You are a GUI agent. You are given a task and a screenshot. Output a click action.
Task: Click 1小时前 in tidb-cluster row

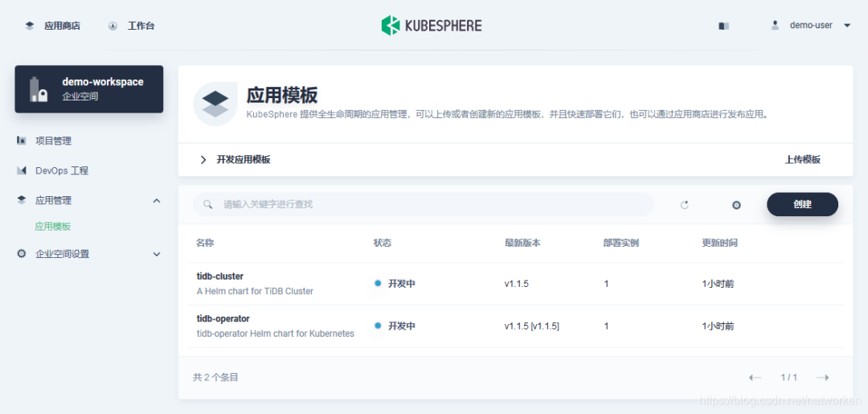click(718, 284)
